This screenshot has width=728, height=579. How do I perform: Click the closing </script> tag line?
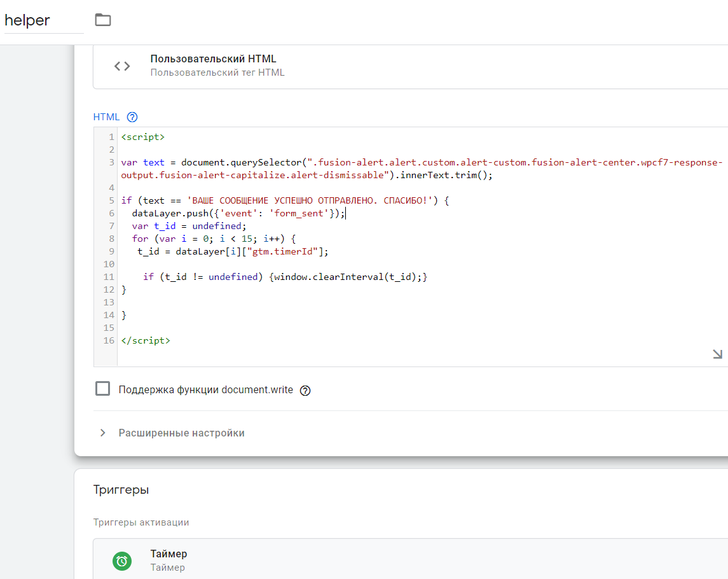(146, 340)
